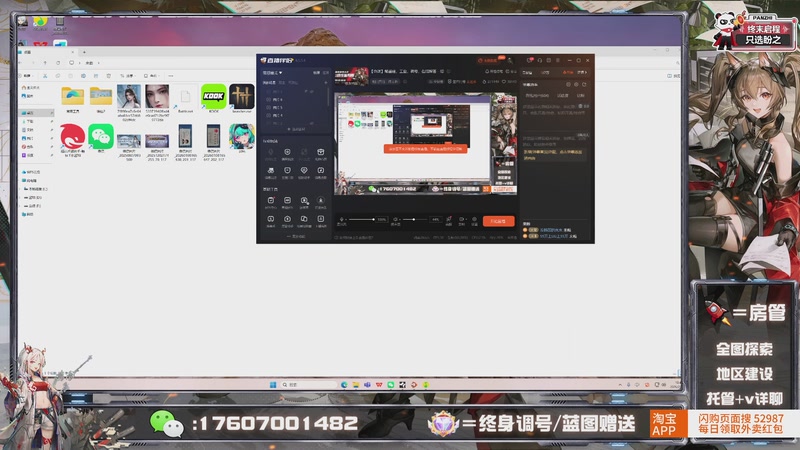Click the refresh icon in the right chat panel header
The height and width of the screenshot is (450, 800).
[584, 84]
